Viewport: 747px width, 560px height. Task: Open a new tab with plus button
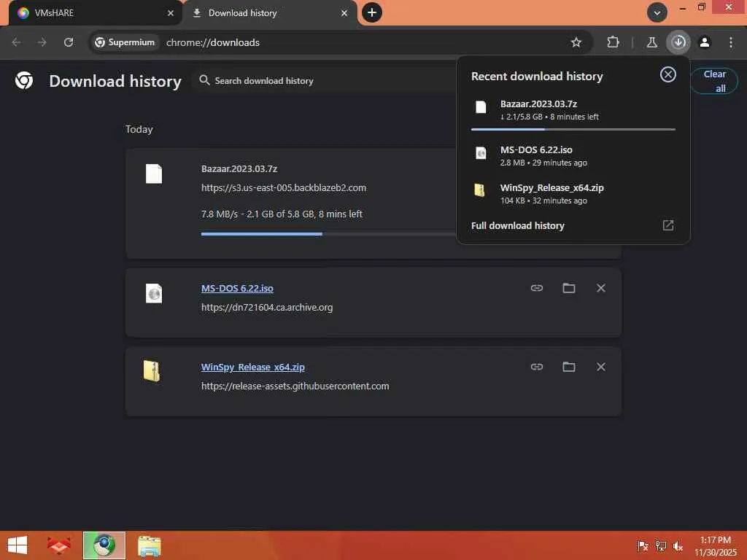pos(372,12)
